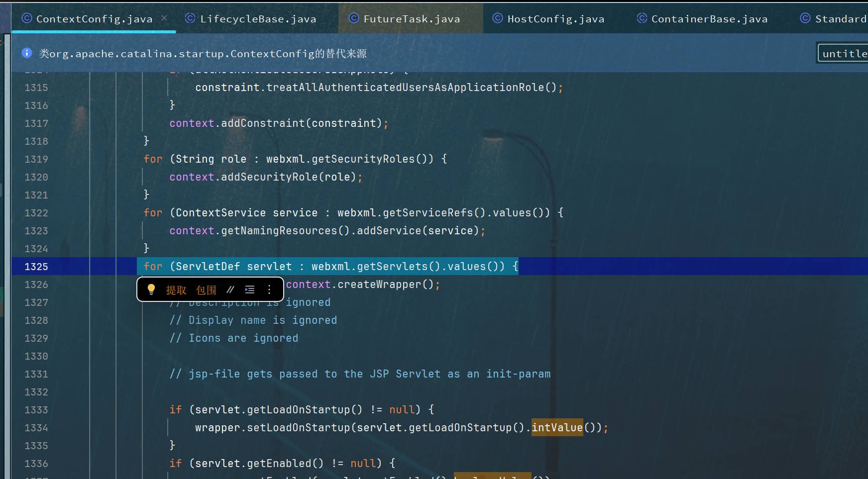Click the class icon on LifecycleBase.java tab
Image resolution: width=868 pixels, height=479 pixels.
tap(190, 18)
